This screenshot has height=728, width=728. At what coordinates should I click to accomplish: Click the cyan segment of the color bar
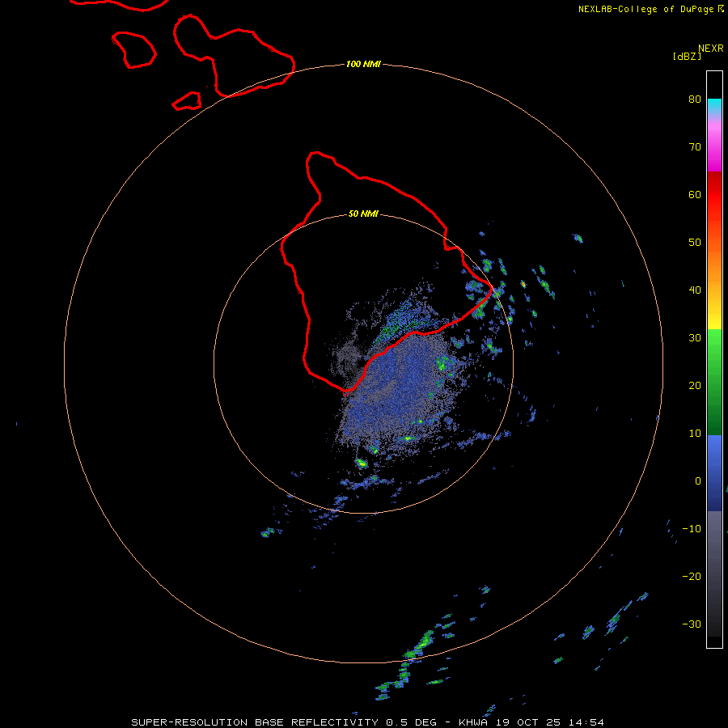714,108
